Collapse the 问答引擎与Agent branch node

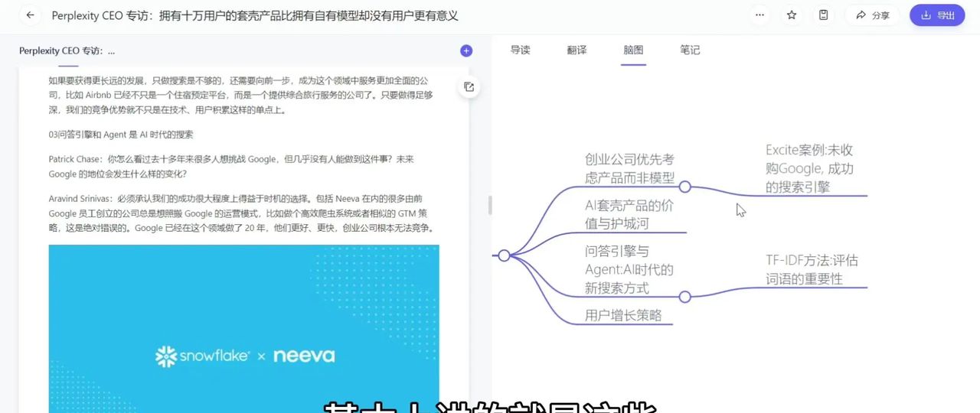point(685,297)
